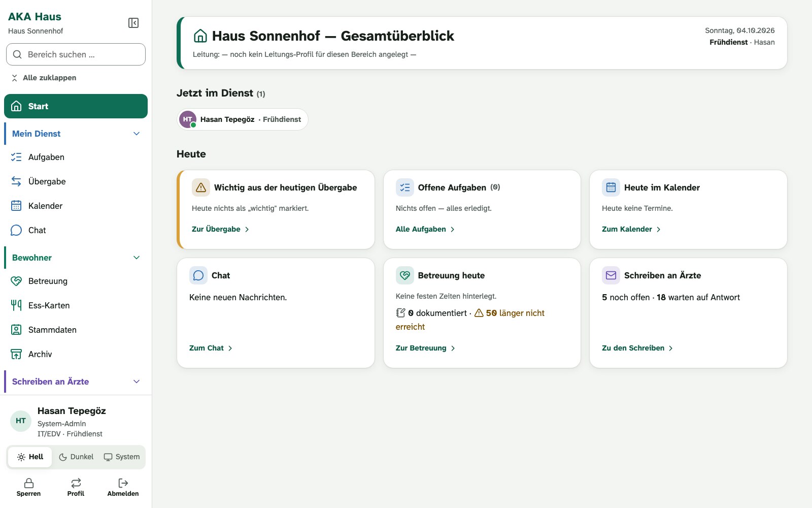Collapse the sidebar with the panel icon
The image size is (812, 508).
click(x=133, y=23)
